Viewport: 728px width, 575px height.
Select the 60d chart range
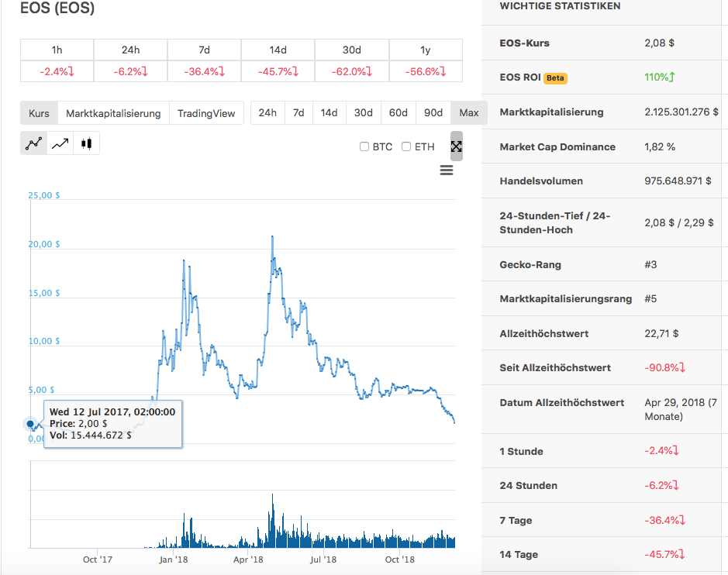click(x=398, y=112)
